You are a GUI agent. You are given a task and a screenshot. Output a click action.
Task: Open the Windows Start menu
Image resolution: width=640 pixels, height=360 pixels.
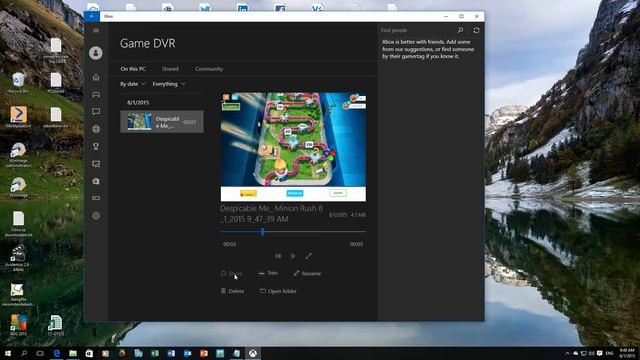coord(7,353)
